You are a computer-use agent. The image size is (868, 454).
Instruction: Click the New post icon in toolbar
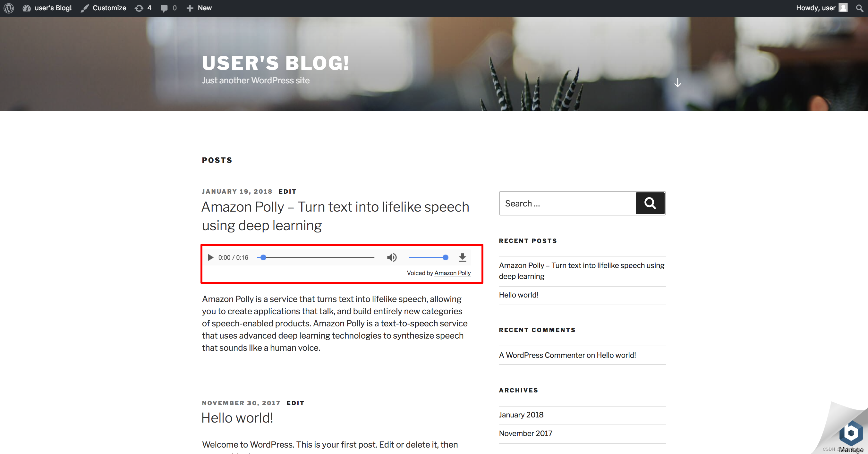pos(198,7)
